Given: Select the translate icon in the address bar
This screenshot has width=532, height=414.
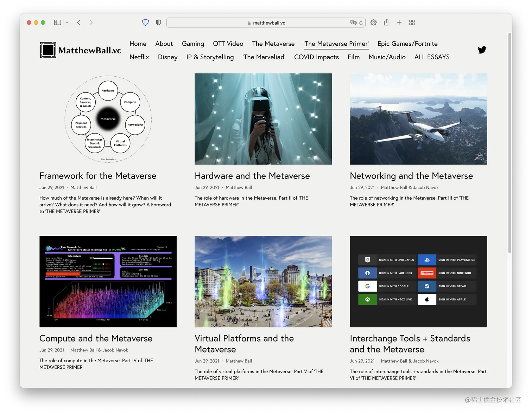Looking at the screenshot, I should [x=353, y=22].
